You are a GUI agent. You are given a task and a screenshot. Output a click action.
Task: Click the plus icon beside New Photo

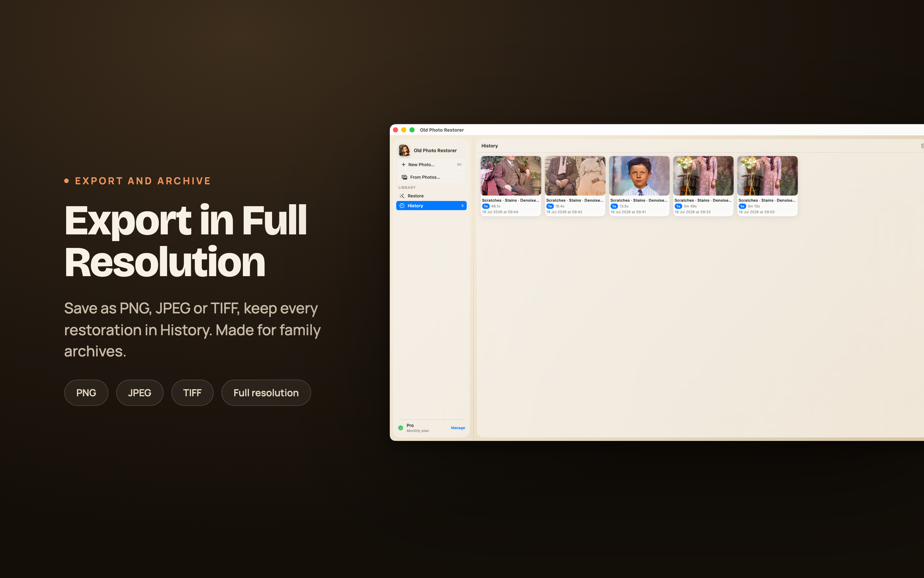point(403,165)
